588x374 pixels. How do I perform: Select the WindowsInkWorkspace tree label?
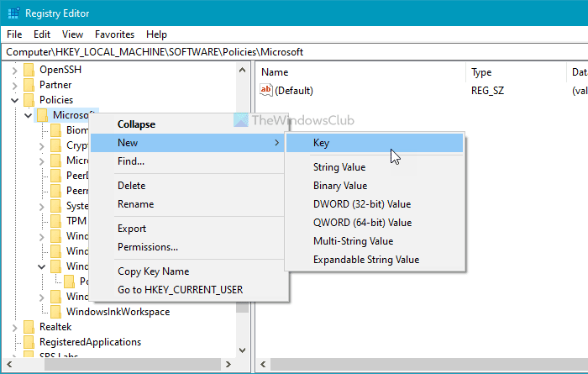(x=118, y=312)
